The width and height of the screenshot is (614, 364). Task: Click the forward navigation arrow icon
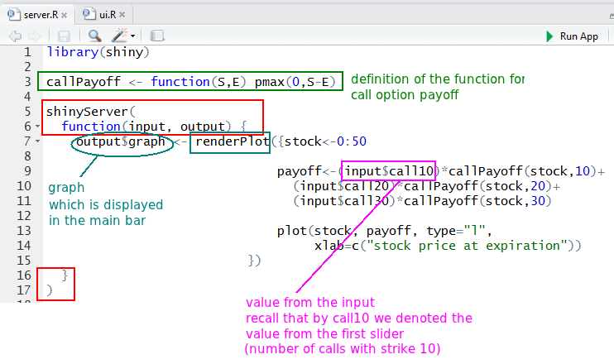(x=33, y=36)
